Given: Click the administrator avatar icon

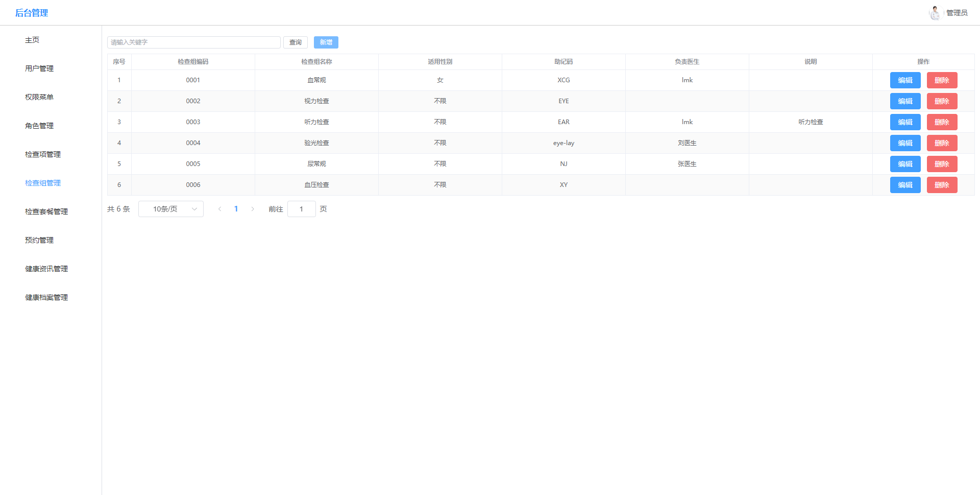Looking at the screenshot, I should pos(935,13).
